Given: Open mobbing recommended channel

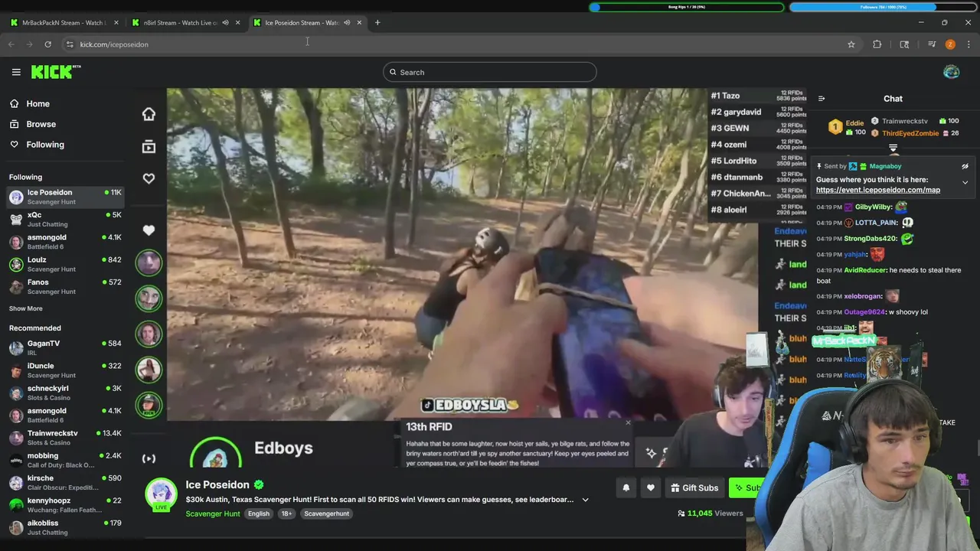Looking at the screenshot, I should point(65,460).
